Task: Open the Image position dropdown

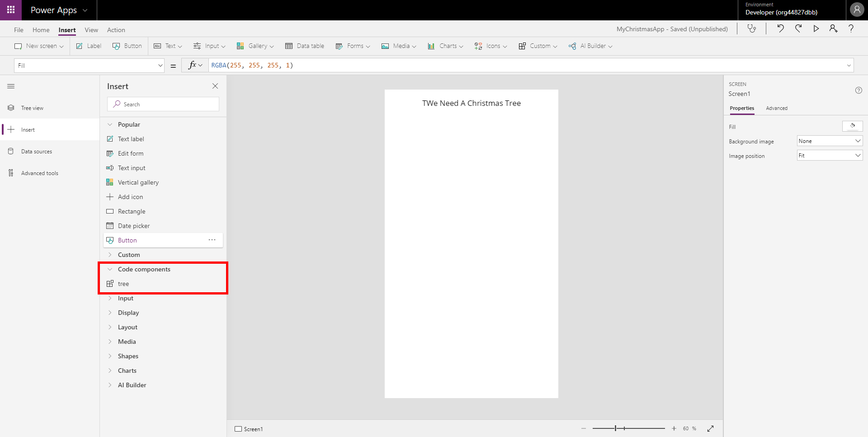Action: pos(829,155)
